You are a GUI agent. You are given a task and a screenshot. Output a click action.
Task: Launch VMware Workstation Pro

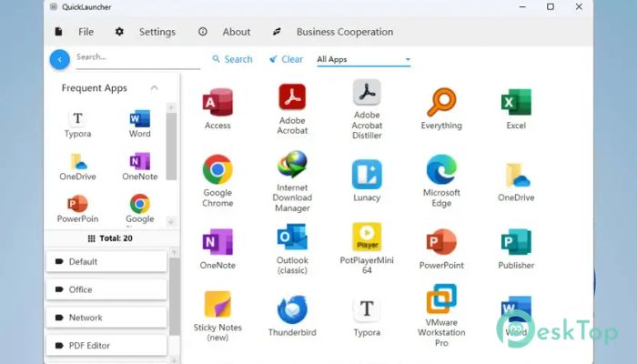tap(441, 316)
